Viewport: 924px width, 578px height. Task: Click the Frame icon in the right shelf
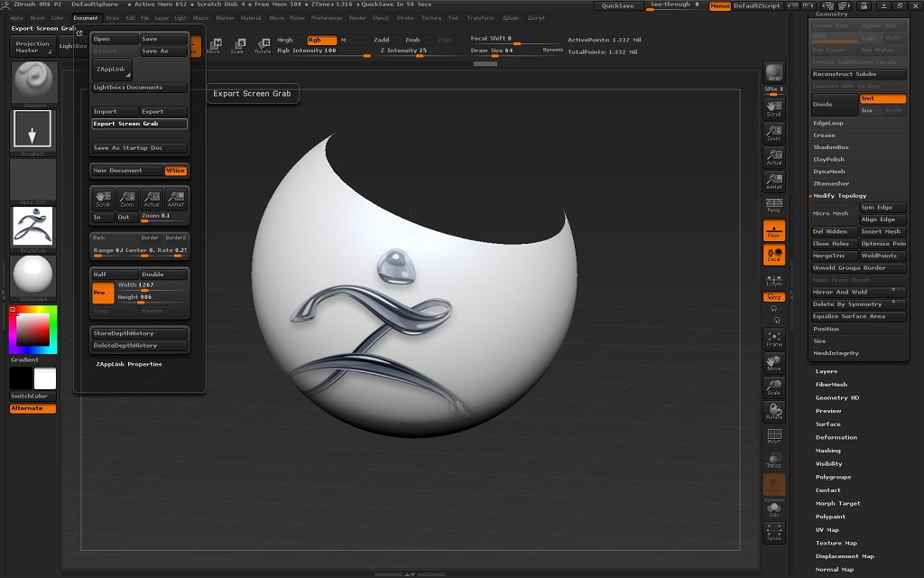coord(774,338)
